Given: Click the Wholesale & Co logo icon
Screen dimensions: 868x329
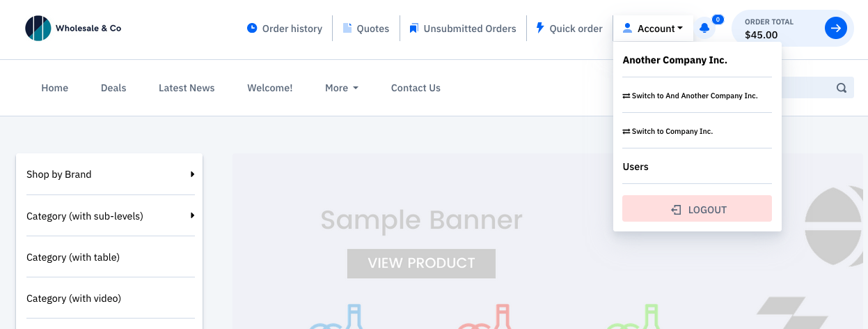Looking at the screenshot, I should point(38,29).
